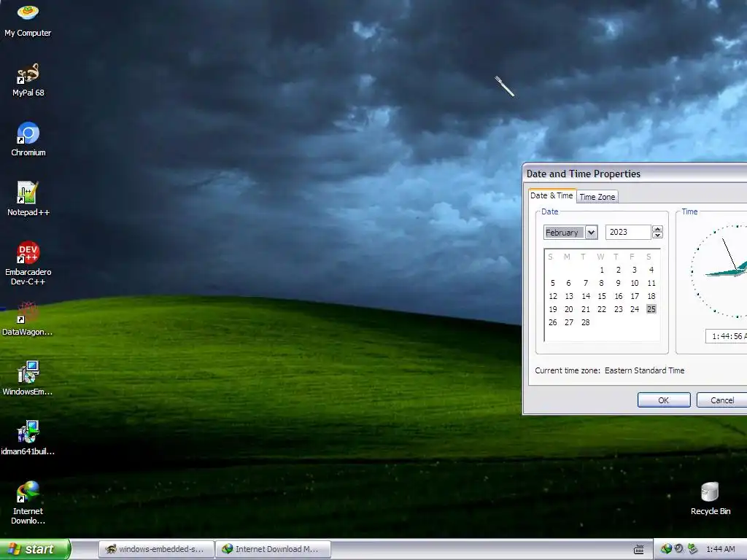
Task: Increase the year with the up spinner
Action: pos(657,228)
